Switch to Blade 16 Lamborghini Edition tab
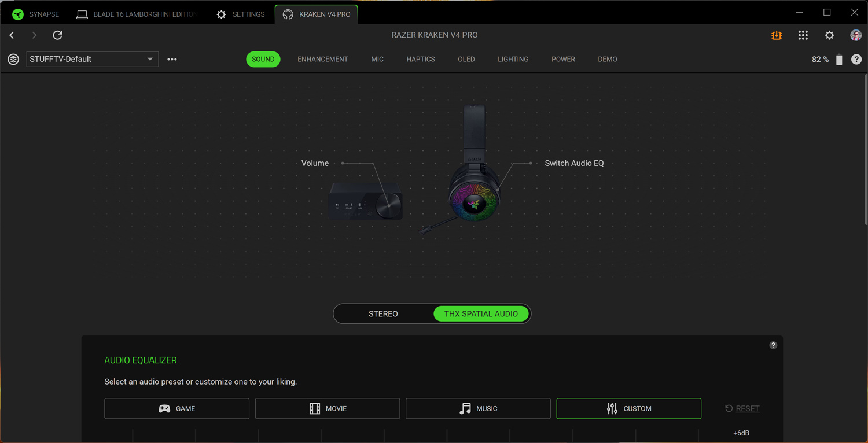 tap(137, 14)
